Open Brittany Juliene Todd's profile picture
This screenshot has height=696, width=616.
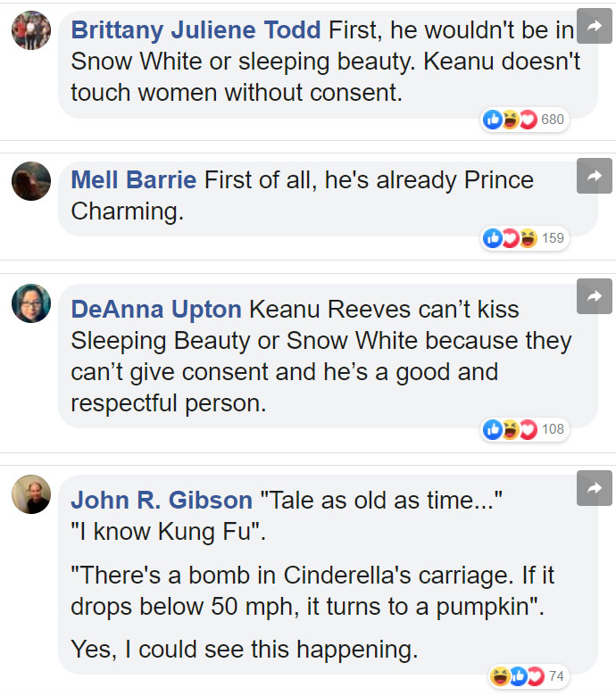(30, 30)
